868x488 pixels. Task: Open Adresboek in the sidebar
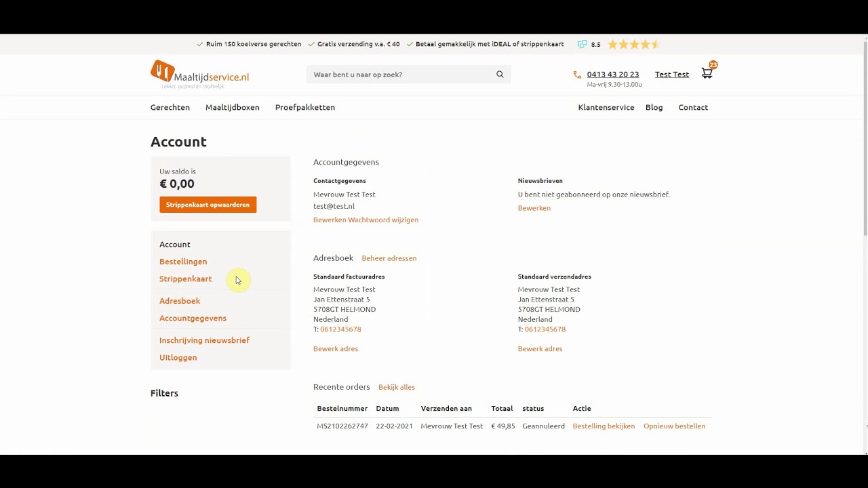[180, 301]
